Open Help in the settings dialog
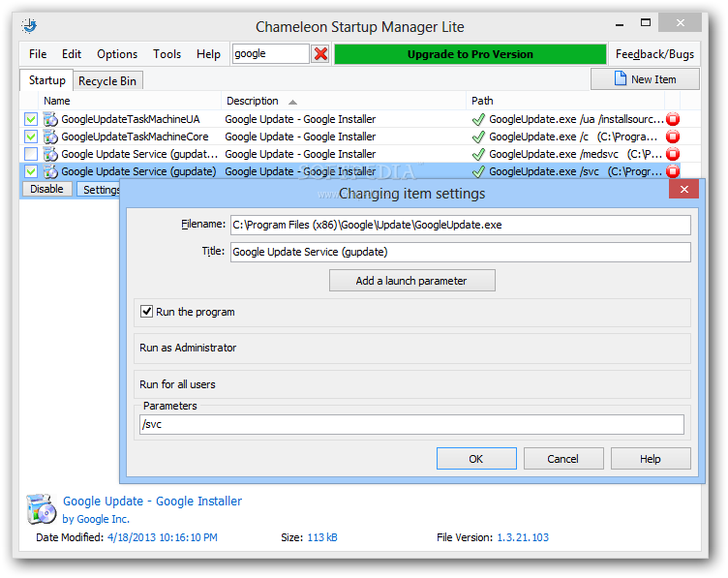 651,459
